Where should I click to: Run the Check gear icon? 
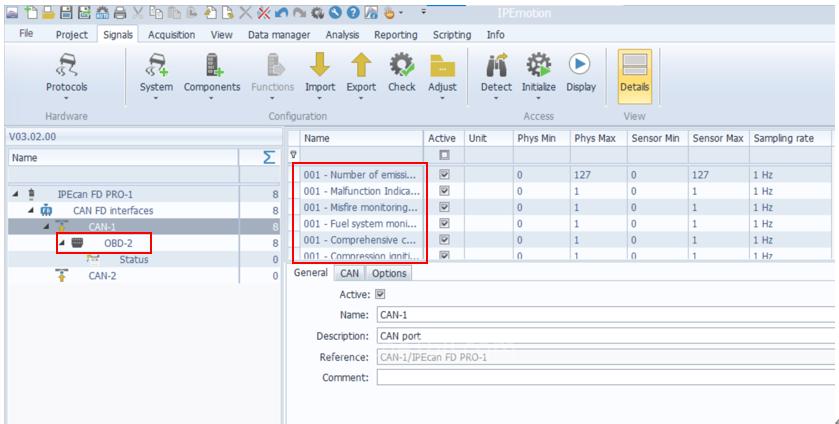(402, 66)
